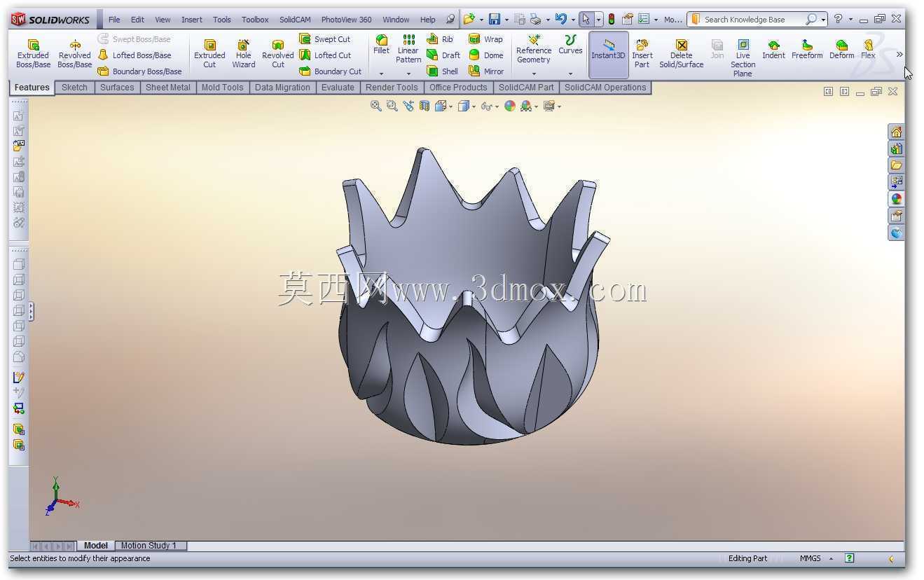Activate the Revolved Cut tool
The image size is (924, 580).
point(277,54)
